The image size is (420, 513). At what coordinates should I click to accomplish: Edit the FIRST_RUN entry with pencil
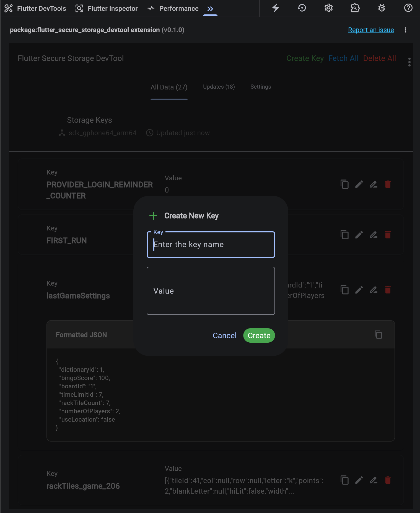pyautogui.click(x=359, y=235)
